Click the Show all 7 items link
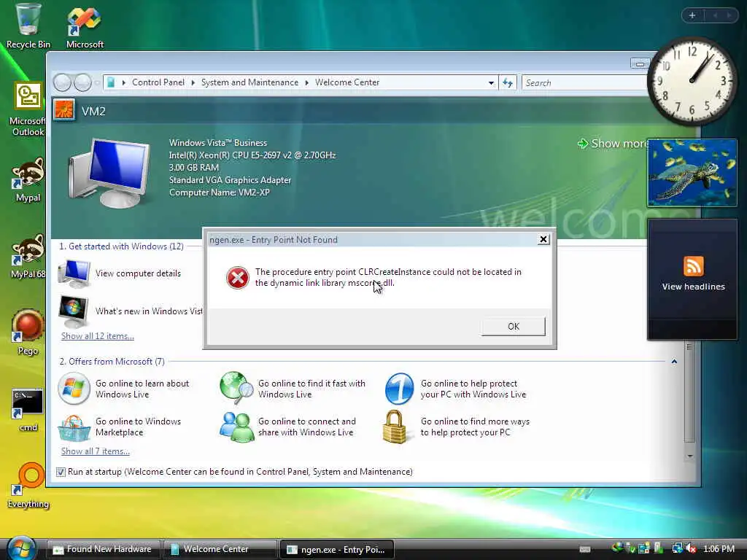This screenshot has width=747, height=560. (x=96, y=451)
